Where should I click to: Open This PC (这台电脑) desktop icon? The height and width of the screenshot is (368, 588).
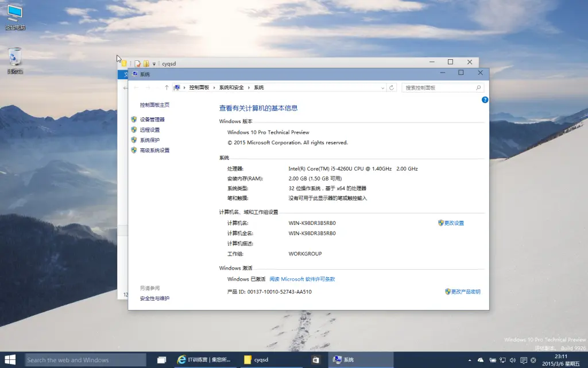pos(15,18)
